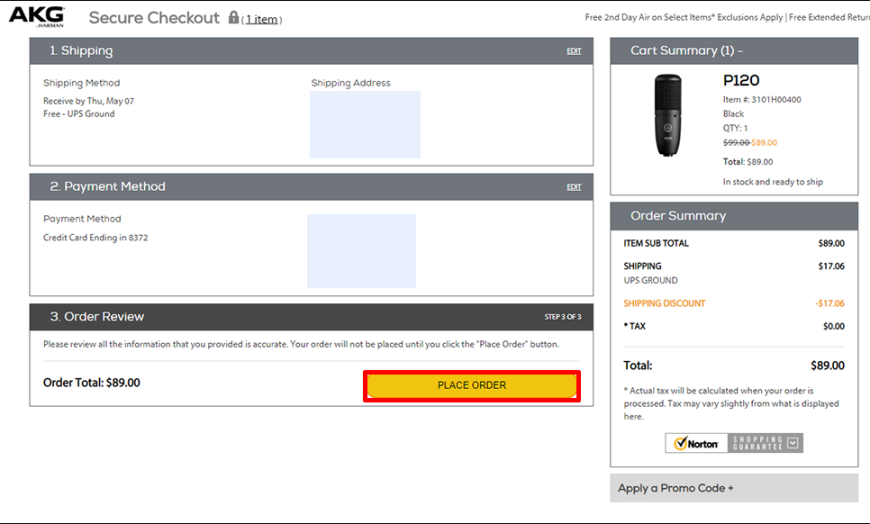The height and width of the screenshot is (524, 870).
Task: Click the 'UPS GROUND' text in Order Summary
Action: click(x=650, y=281)
